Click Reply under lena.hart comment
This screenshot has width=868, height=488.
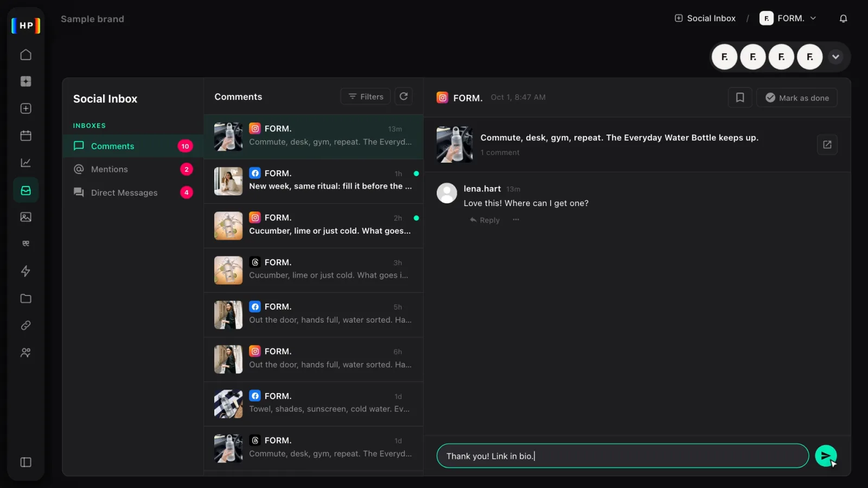[485, 220]
